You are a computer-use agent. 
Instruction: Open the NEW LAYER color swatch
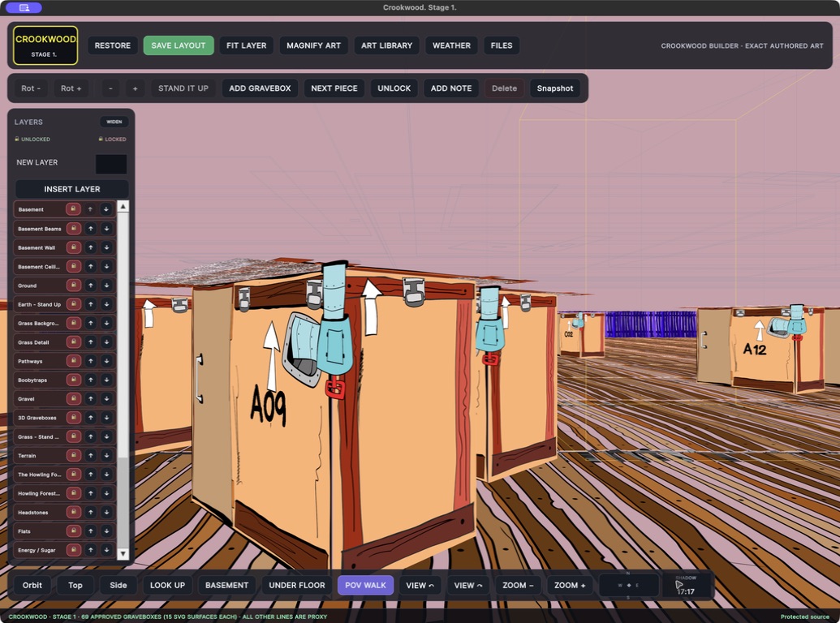[111, 164]
